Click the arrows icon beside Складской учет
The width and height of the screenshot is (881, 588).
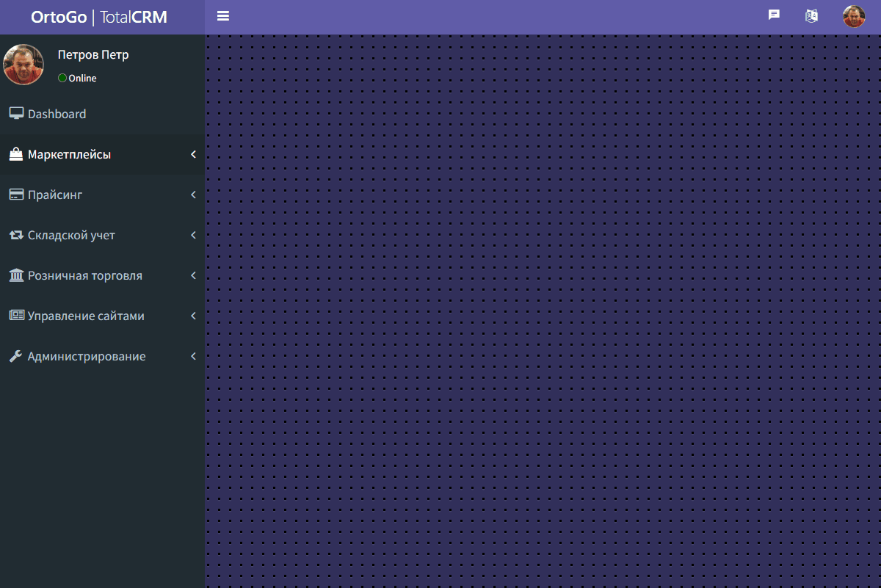pyautogui.click(x=16, y=236)
